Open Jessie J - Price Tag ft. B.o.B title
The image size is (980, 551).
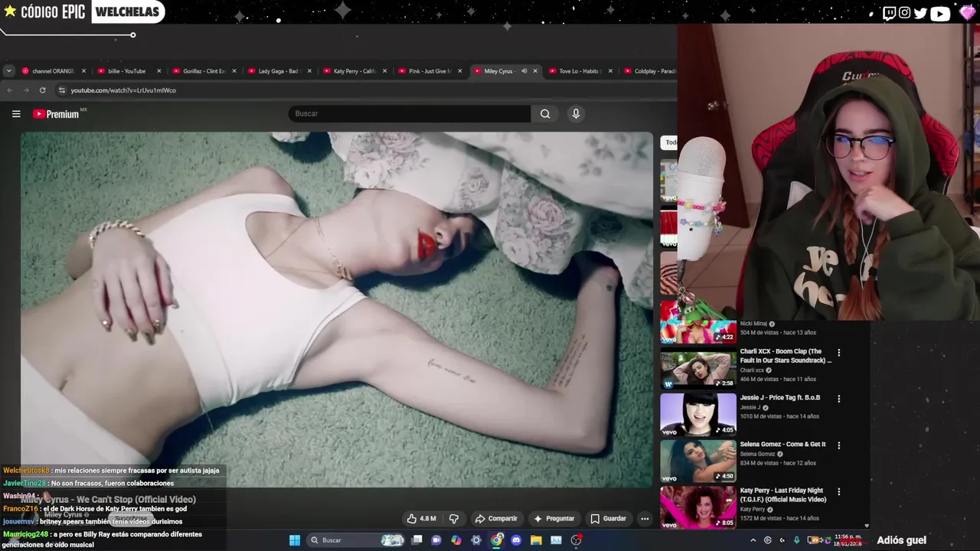(x=780, y=398)
